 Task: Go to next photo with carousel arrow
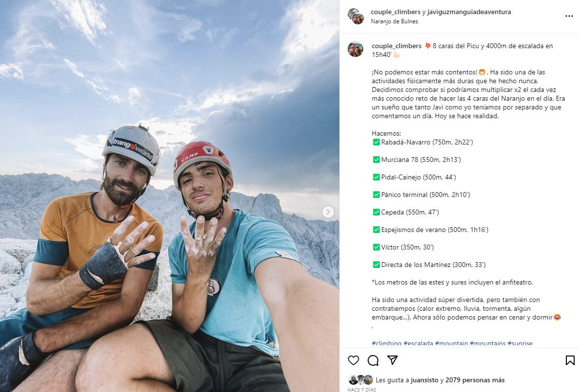pyautogui.click(x=328, y=212)
